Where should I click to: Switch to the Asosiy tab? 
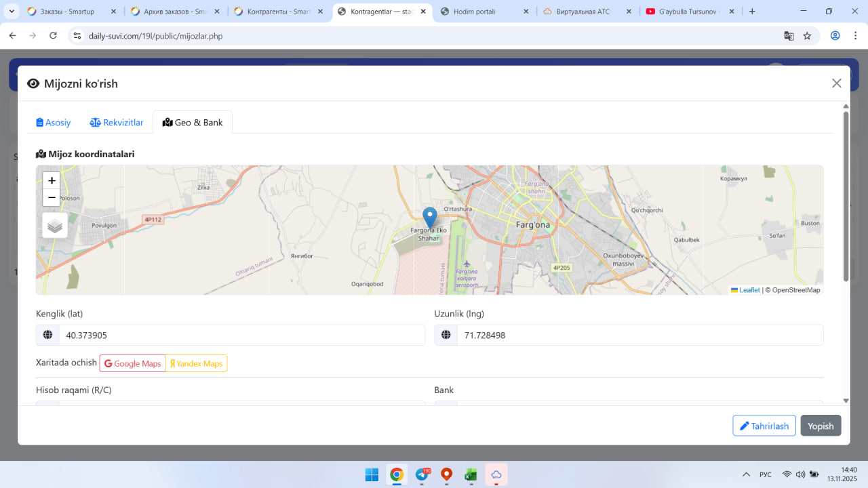point(54,123)
